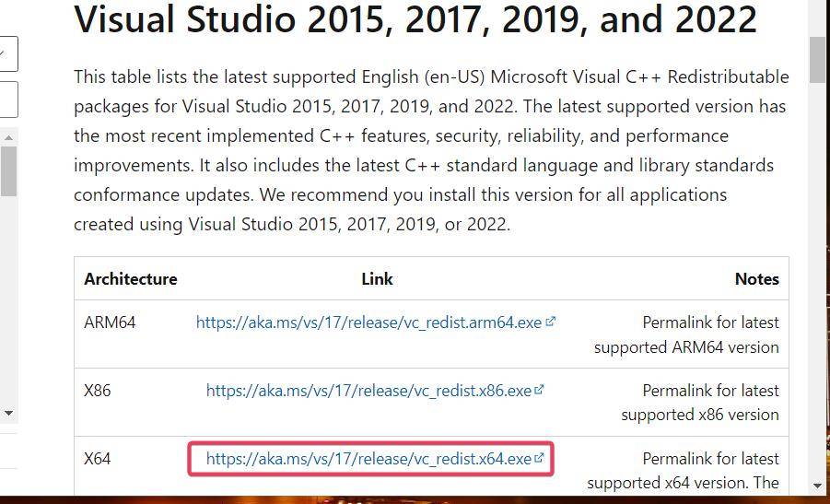Click the left sidebar scroll up arrow
This screenshot has height=504, width=830.
coord(8,137)
